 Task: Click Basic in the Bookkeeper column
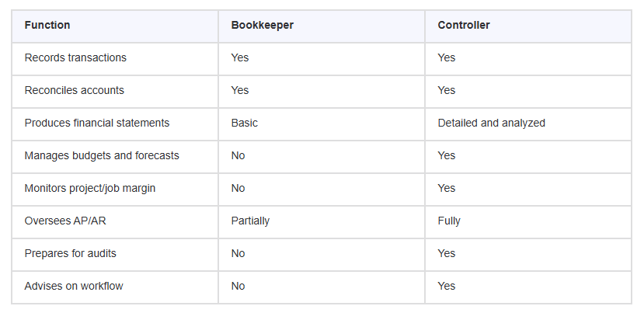pos(245,123)
